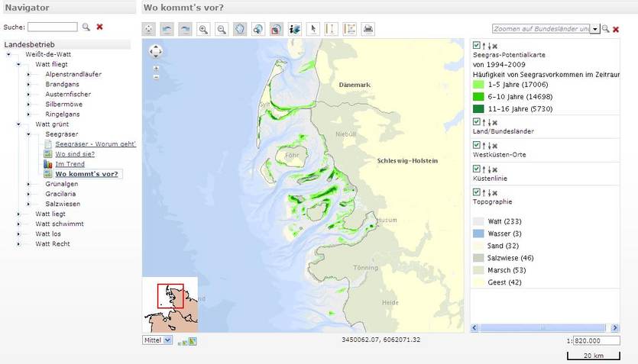Click the minus zoom button on map
Viewport: 638px width, 364px height.
coord(156,77)
